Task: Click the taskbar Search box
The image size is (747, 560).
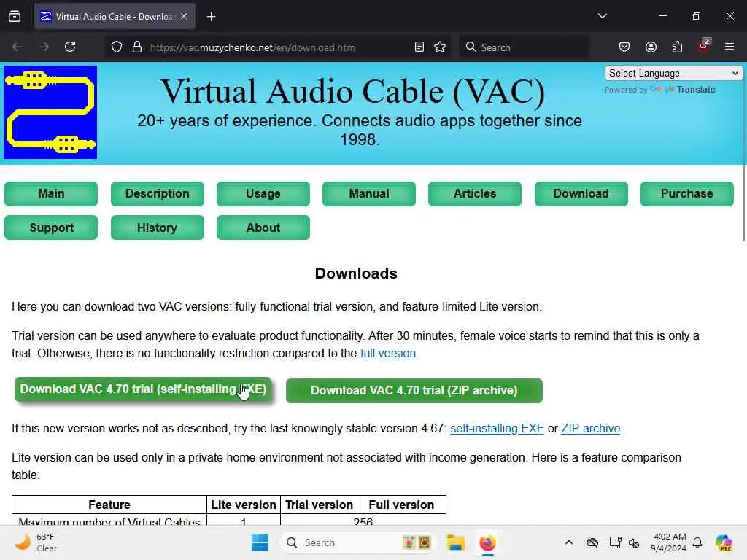Action: (358, 542)
